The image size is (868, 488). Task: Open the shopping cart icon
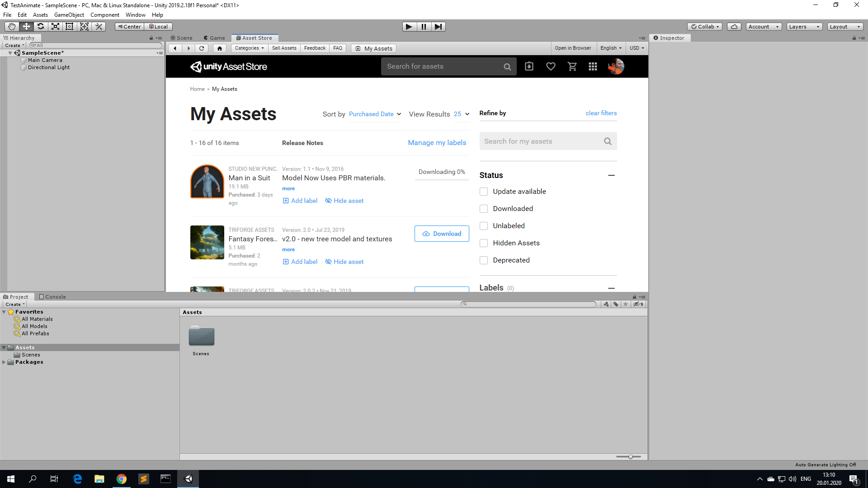click(x=572, y=67)
